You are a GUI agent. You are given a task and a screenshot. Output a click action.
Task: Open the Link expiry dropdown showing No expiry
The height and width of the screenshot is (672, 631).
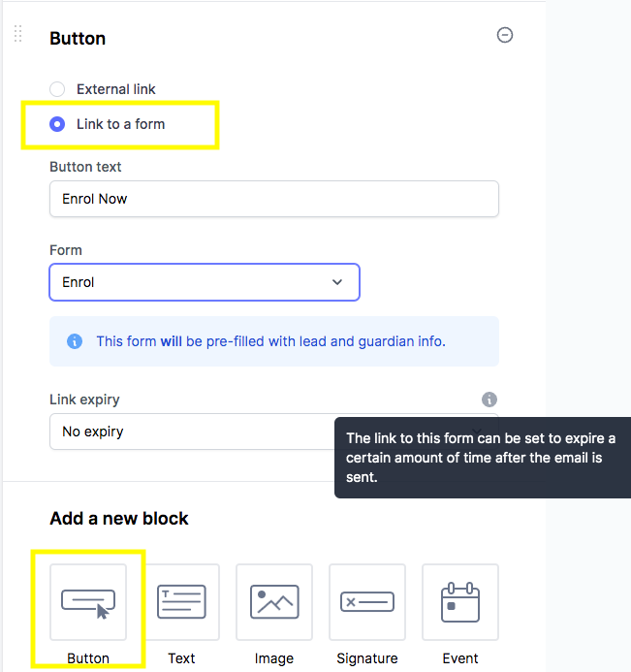pos(194,432)
